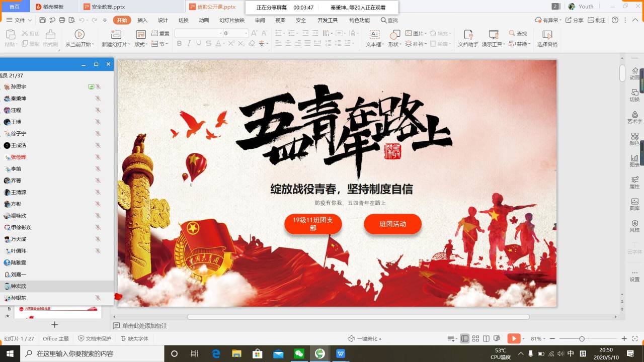
Task: Open the Insert (插入) ribbon tab
Action: click(x=142, y=20)
